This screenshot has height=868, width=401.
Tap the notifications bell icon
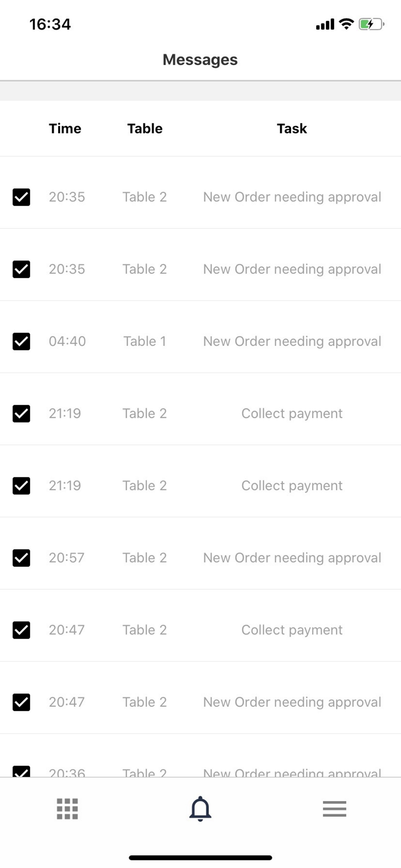pos(200,809)
